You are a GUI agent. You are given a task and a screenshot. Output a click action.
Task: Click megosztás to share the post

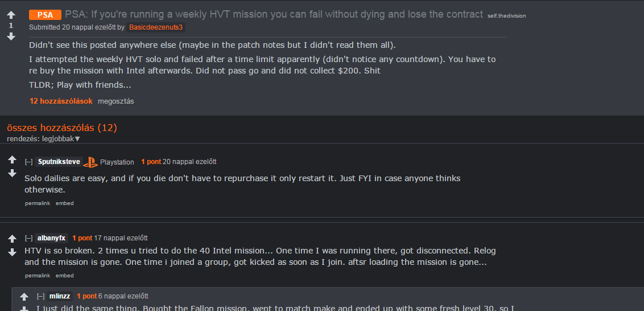(116, 101)
